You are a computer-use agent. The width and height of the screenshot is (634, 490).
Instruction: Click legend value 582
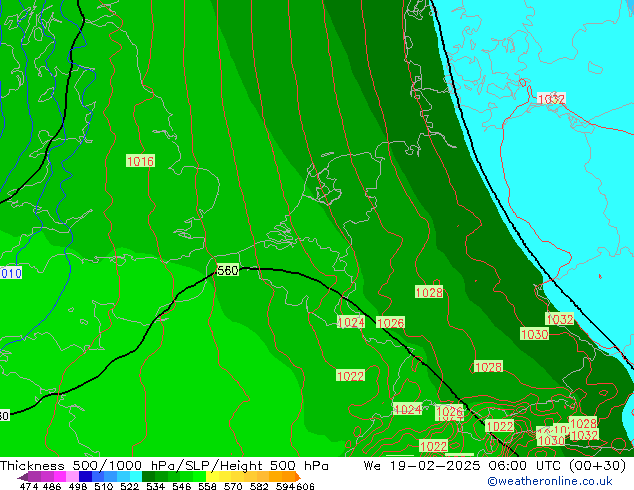259,486
